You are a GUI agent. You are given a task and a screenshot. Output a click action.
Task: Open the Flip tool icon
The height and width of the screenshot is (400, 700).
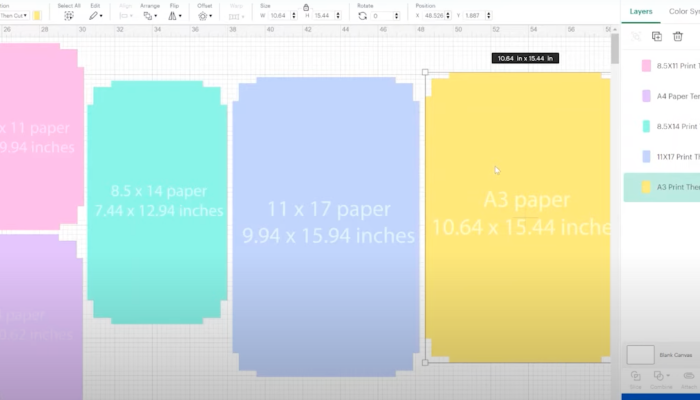[172, 16]
